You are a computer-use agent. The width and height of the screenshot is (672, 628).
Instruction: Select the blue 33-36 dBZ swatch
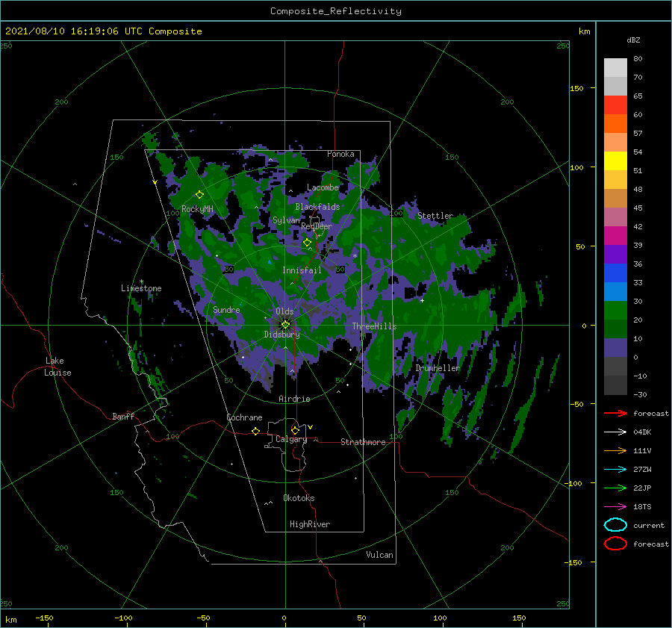pyautogui.click(x=615, y=273)
